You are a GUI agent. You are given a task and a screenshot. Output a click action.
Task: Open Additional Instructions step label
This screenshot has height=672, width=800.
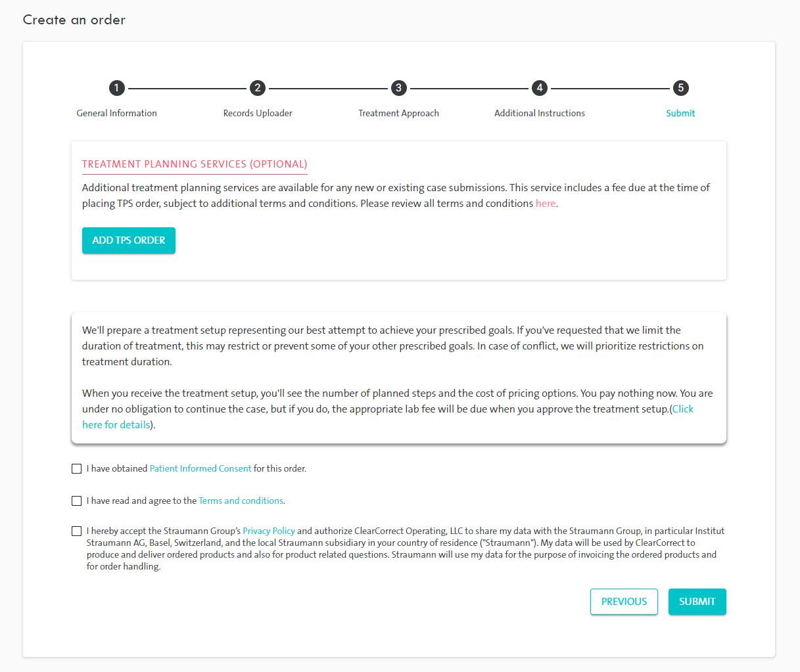[x=540, y=113]
